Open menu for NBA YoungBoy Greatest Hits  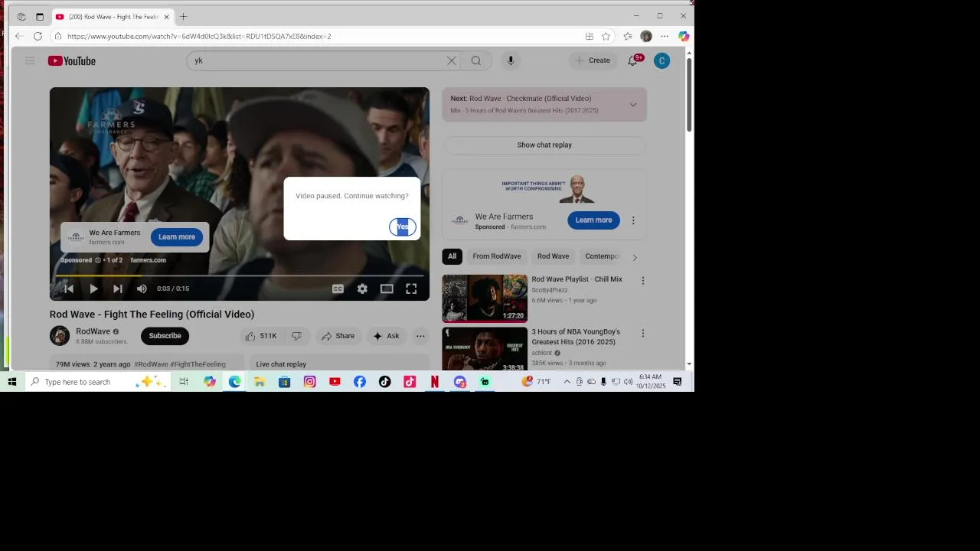pos(643,334)
